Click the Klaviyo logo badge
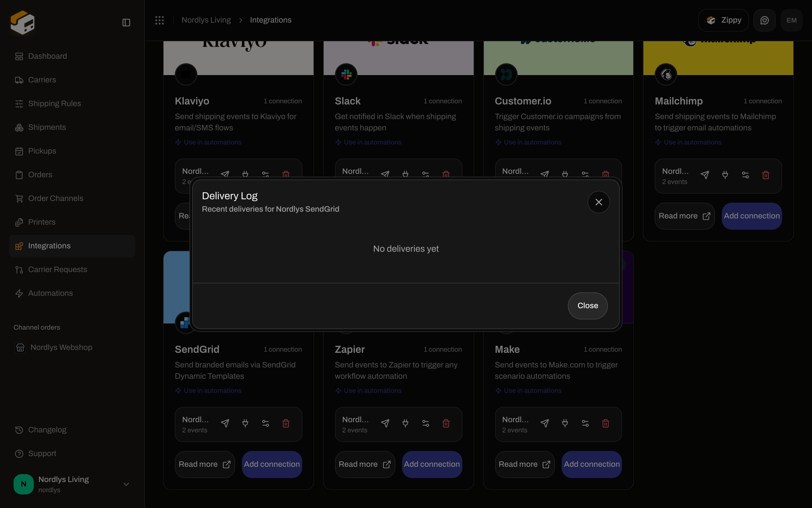Image resolution: width=812 pixels, height=508 pixels. click(186, 74)
